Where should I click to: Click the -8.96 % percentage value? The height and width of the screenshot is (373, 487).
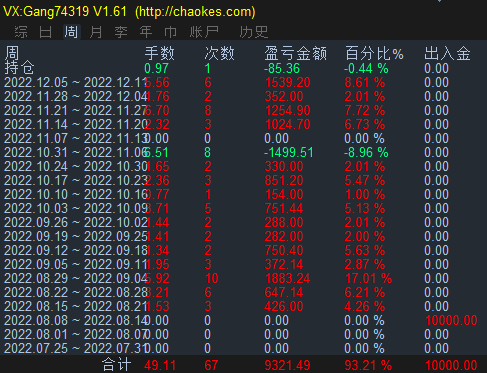pyautogui.click(x=366, y=152)
